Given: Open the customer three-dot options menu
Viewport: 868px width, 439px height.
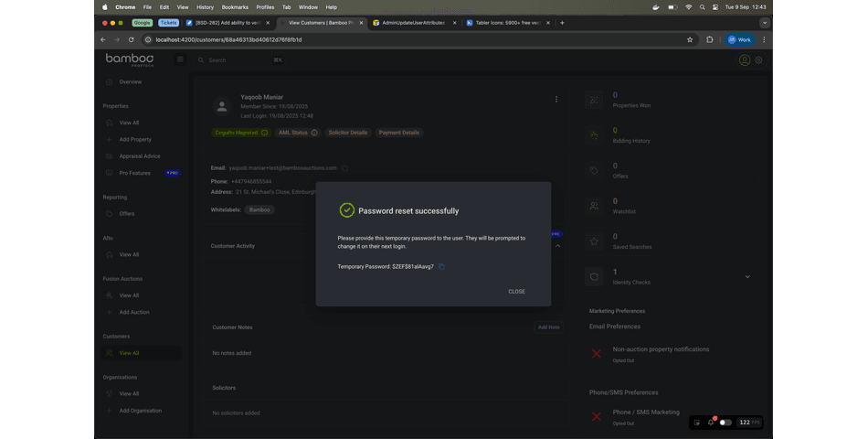Looking at the screenshot, I should 556,100.
